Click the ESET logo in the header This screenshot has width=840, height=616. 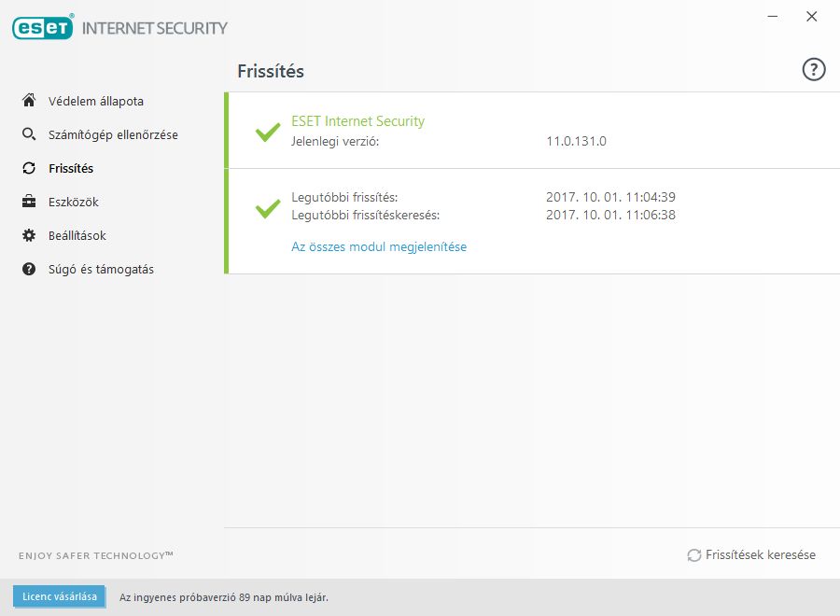pos(43,27)
